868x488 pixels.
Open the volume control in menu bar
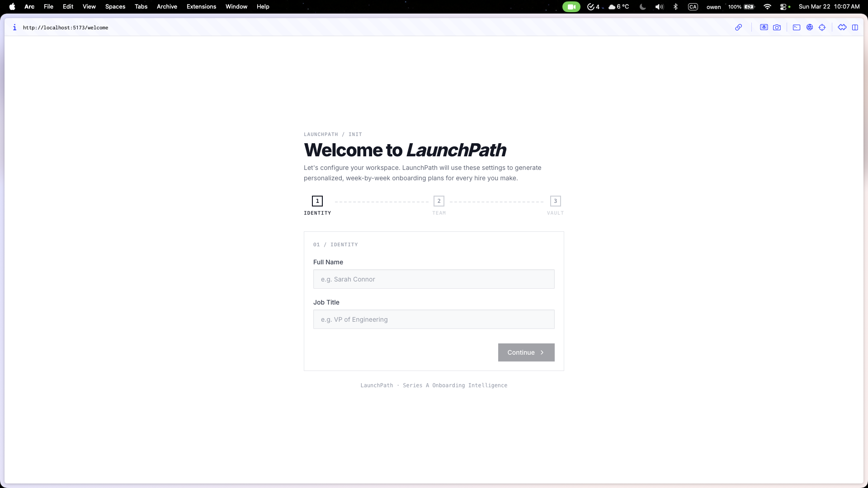pyautogui.click(x=659, y=7)
